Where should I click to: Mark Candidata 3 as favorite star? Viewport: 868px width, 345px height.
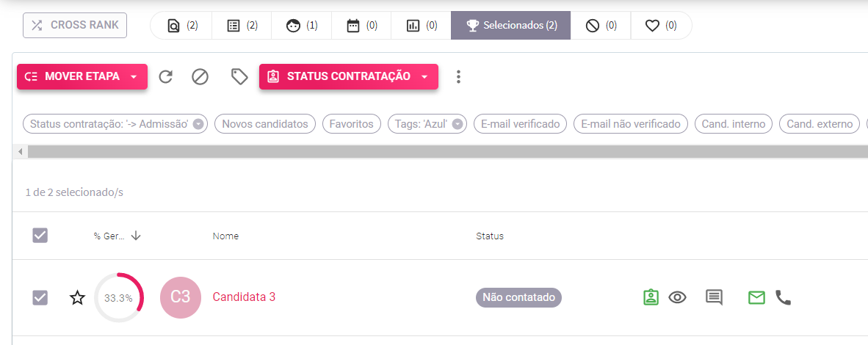pos(78,298)
